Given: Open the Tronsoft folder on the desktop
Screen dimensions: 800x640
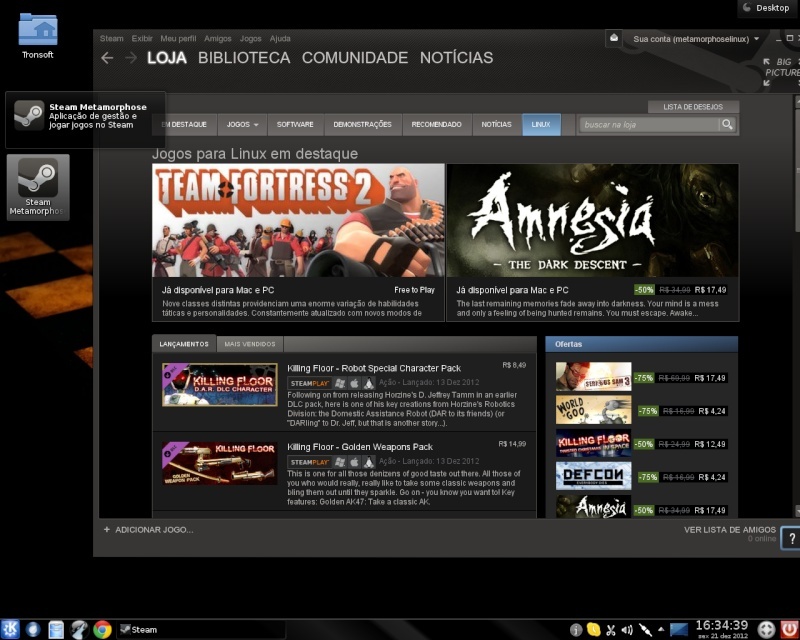Looking at the screenshot, I should 38,36.
